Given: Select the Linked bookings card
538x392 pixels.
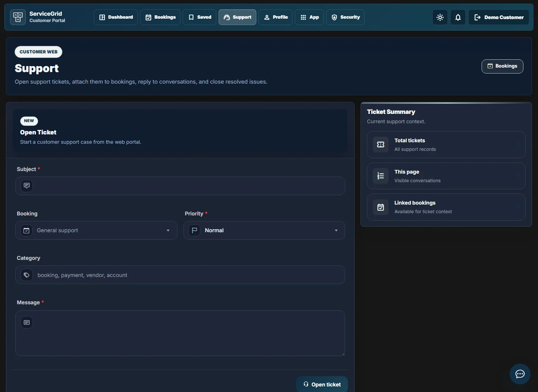Looking at the screenshot, I should click(446, 207).
